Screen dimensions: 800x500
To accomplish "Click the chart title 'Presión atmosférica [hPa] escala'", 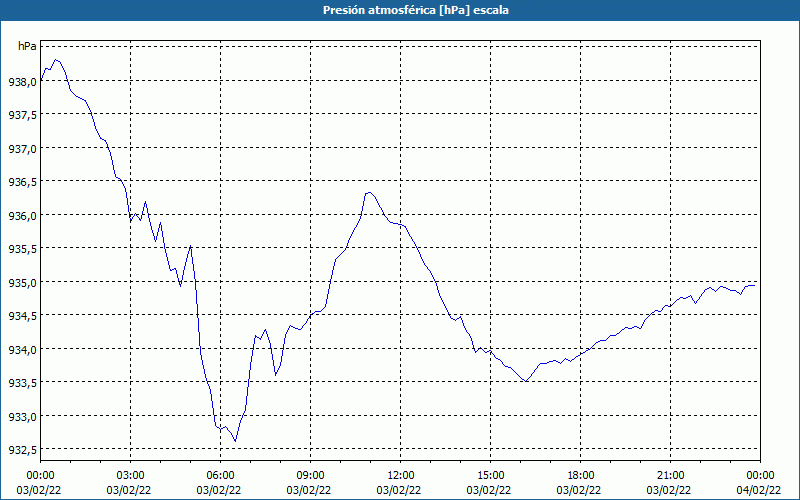I will (x=416, y=10).
